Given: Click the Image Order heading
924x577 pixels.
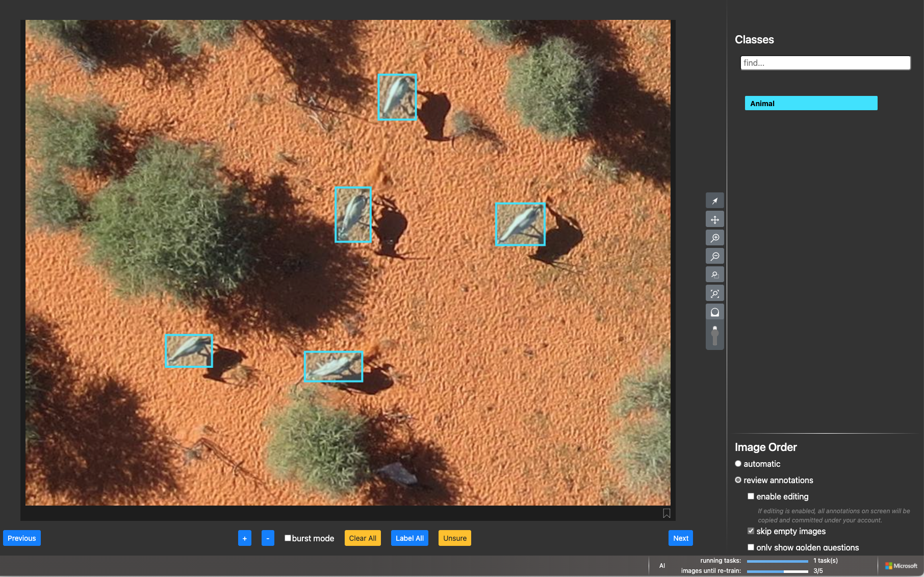Looking at the screenshot, I should 765,447.
